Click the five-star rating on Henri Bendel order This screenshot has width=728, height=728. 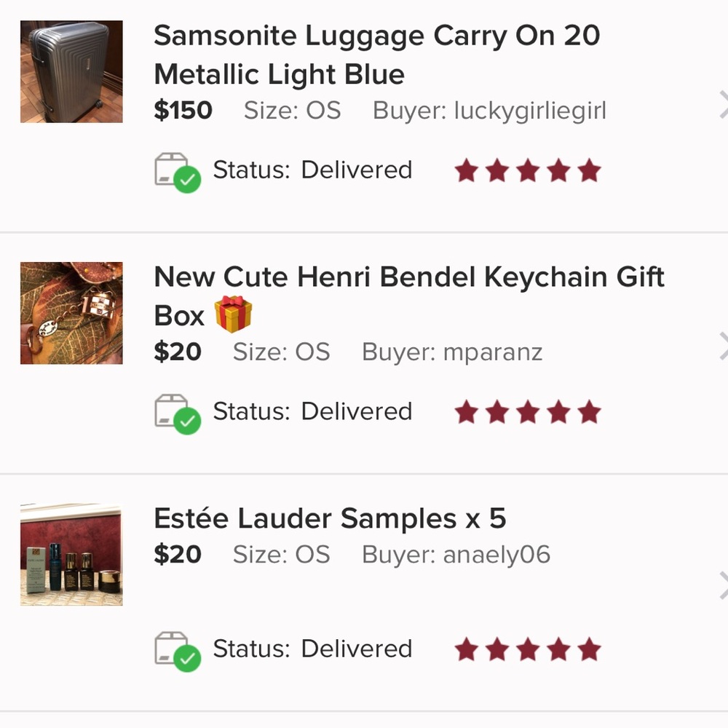(x=528, y=412)
